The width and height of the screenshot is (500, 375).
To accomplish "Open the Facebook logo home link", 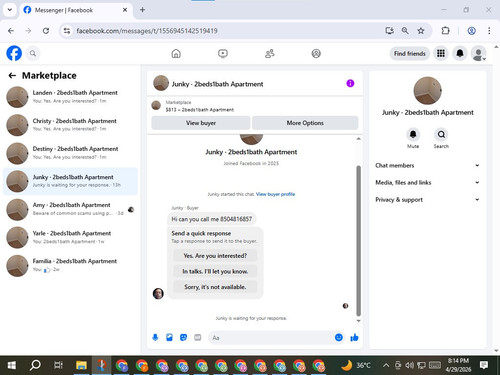I will click(14, 53).
